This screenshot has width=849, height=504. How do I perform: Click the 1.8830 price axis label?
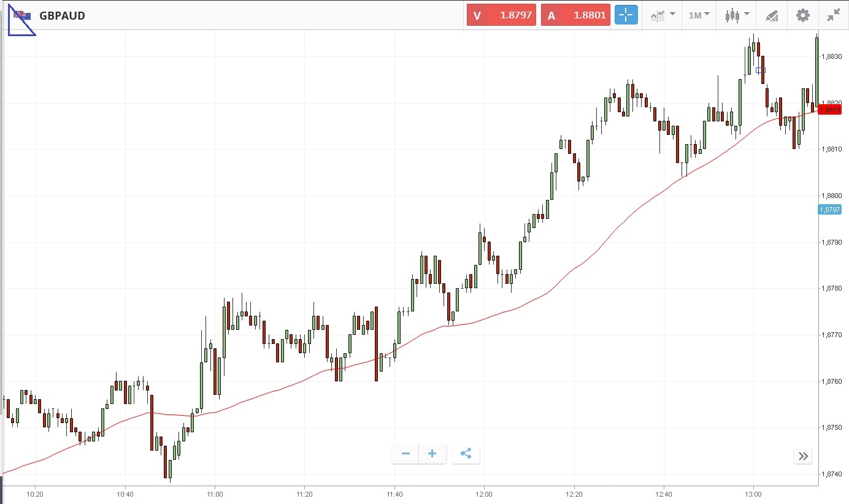click(x=832, y=56)
